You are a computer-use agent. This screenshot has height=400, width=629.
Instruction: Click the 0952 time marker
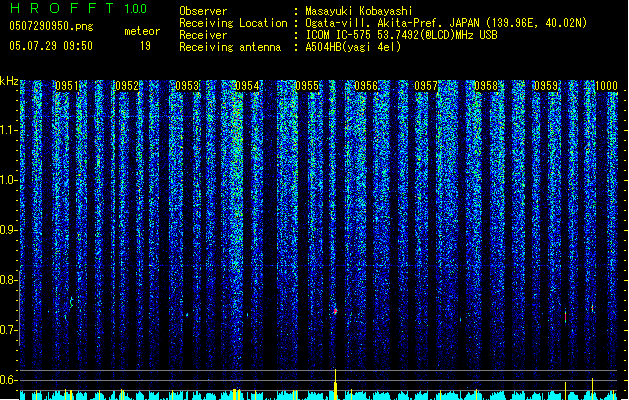pos(127,86)
